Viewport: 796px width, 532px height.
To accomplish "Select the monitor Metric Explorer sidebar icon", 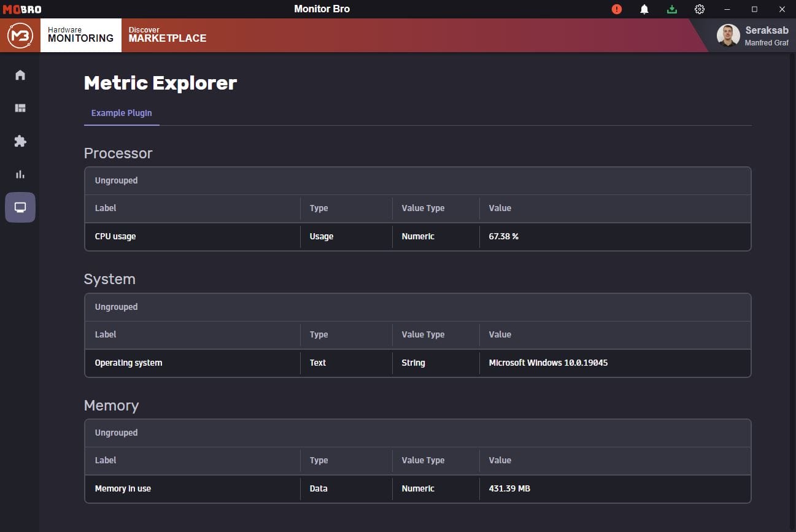I will [x=20, y=207].
